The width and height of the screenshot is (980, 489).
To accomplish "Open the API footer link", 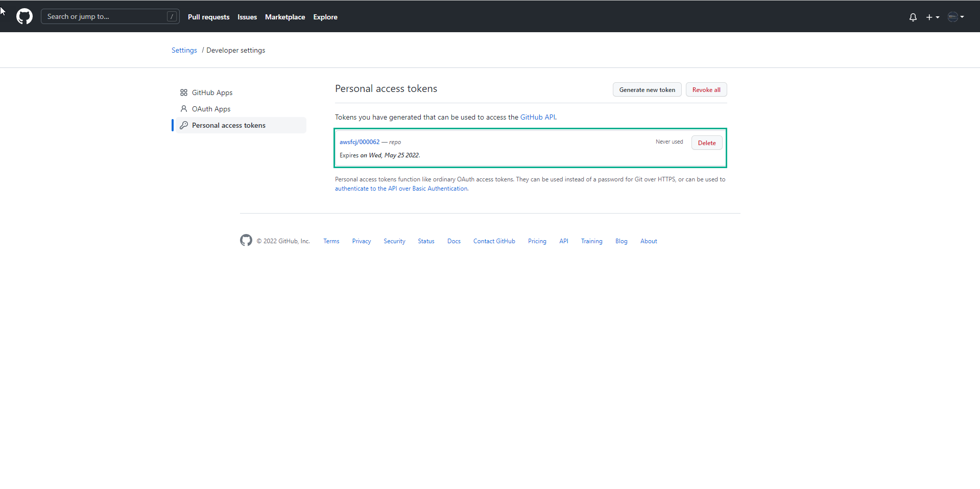I will [564, 241].
